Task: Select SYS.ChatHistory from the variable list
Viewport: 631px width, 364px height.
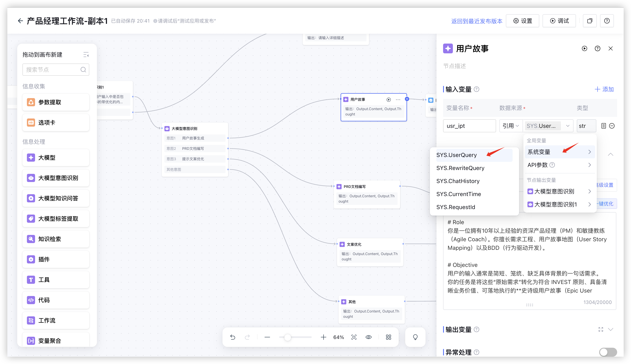Action: click(x=458, y=181)
